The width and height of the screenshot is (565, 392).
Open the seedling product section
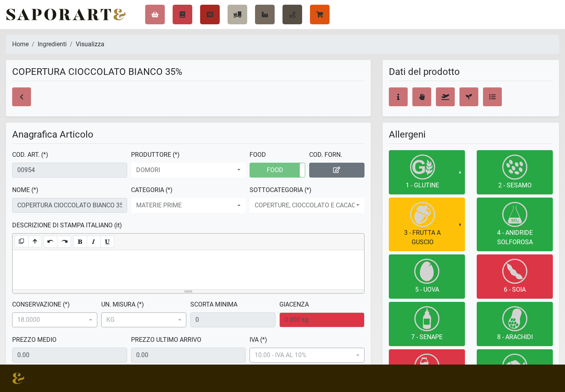[x=469, y=97]
